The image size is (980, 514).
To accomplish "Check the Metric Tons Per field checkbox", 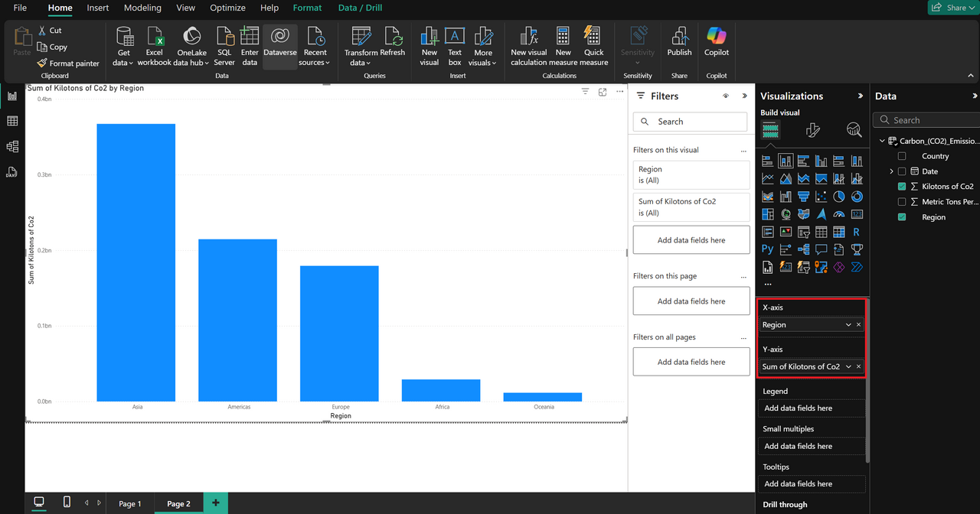I will coord(902,202).
